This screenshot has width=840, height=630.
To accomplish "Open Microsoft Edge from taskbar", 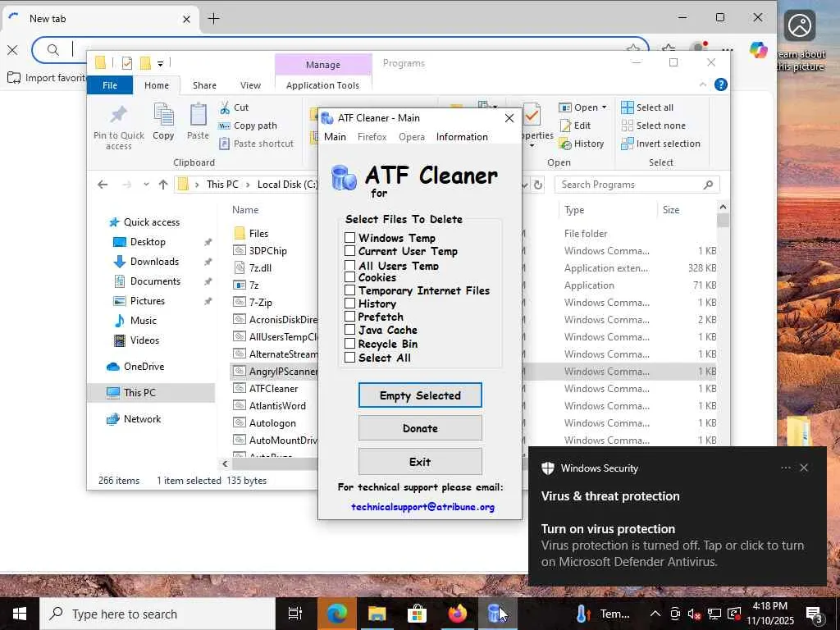I will [336, 614].
